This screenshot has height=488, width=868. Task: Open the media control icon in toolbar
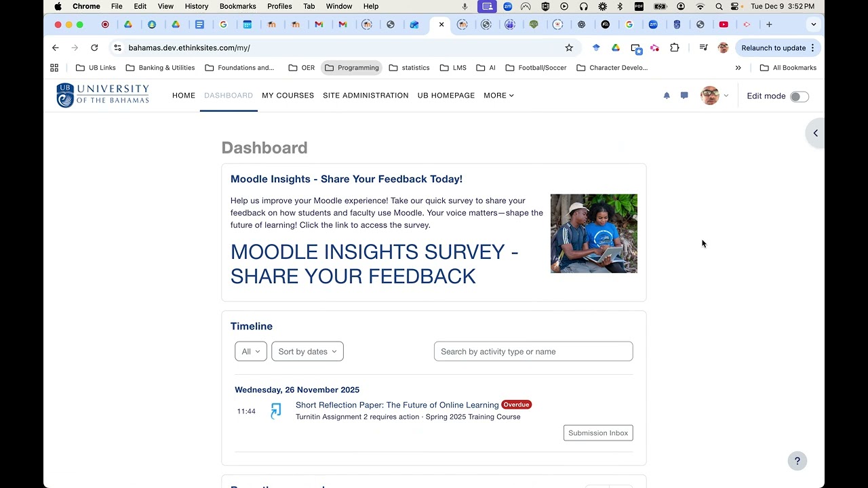703,48
